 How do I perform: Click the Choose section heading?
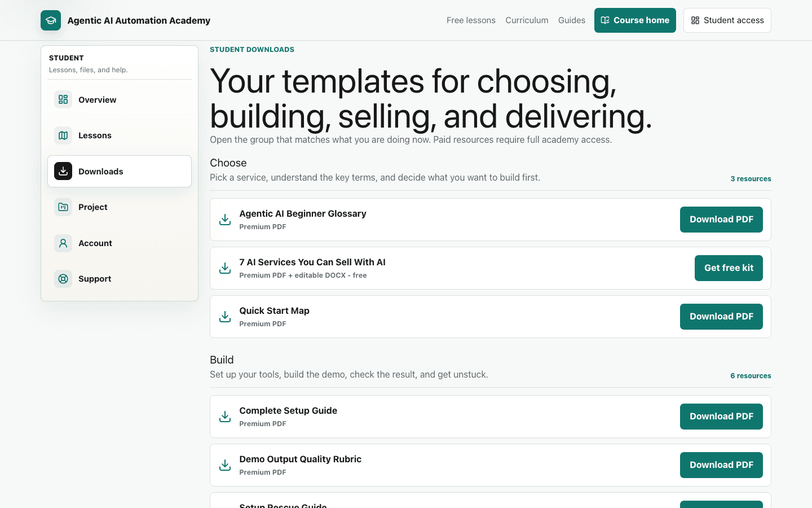228,163
